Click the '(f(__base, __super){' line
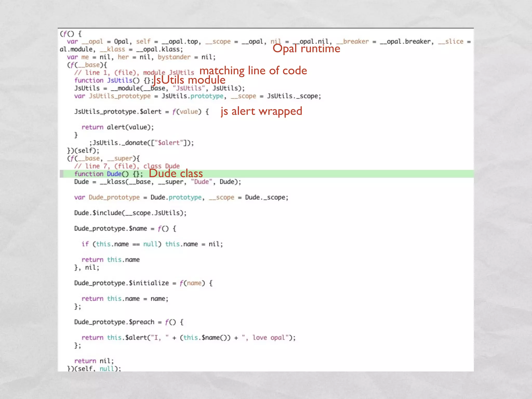532x399 pixels. tap(103, 158)
